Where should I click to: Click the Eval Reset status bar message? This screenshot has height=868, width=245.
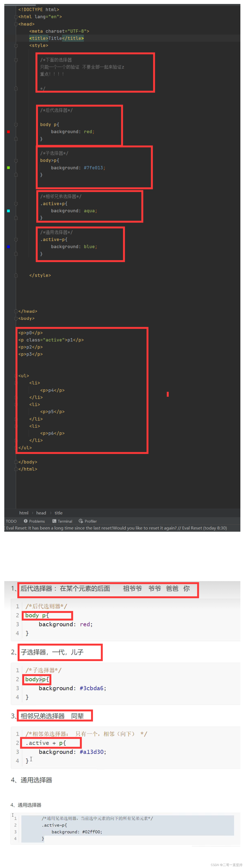116,528
